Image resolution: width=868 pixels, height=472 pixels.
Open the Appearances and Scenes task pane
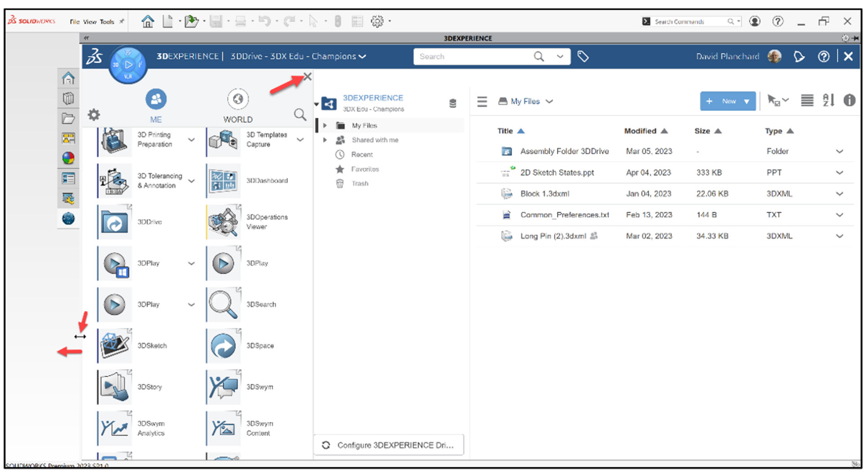[x=68, y=158]
